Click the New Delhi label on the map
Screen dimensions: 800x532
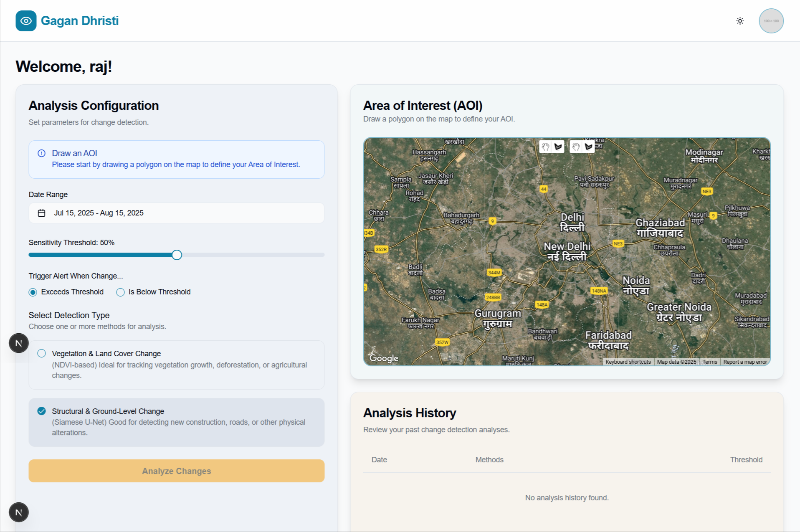(567, 251)
